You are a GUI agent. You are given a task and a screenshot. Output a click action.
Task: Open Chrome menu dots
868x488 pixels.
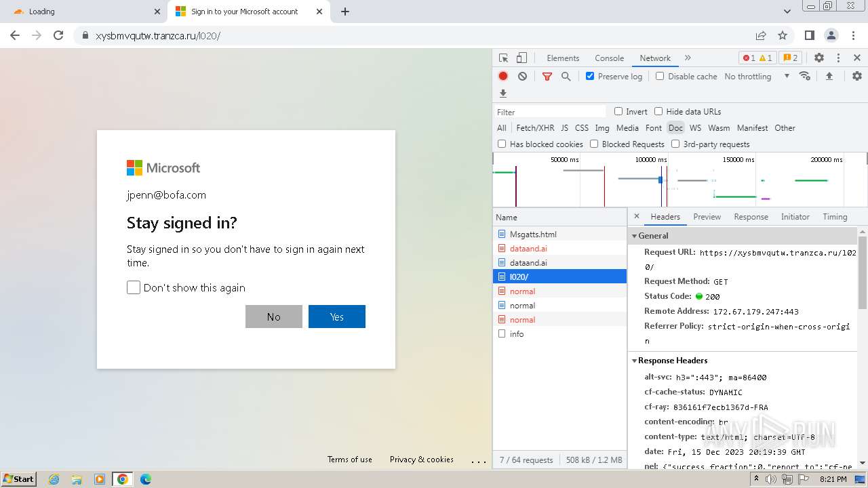tap(853, 35)
